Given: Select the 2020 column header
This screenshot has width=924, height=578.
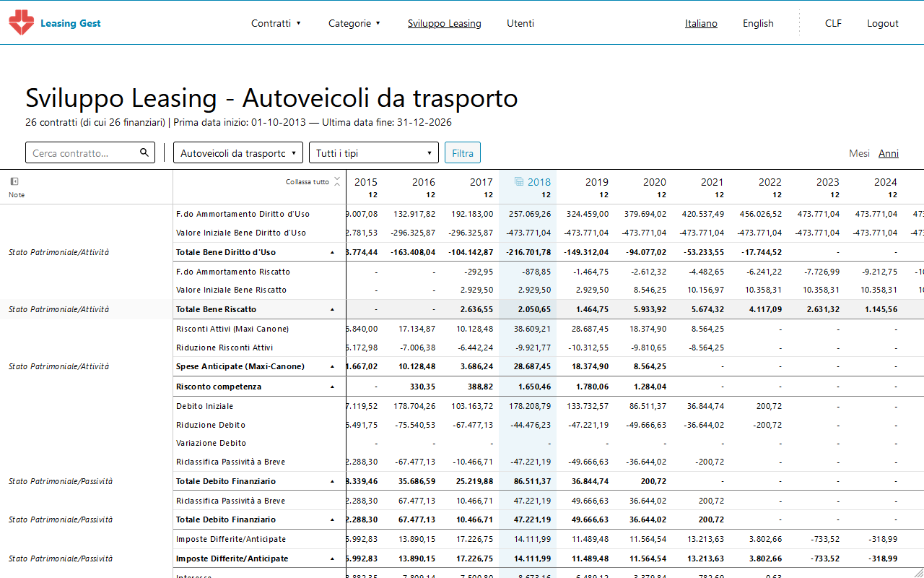Looking at the screenshot, I should [x=655, y=182].
